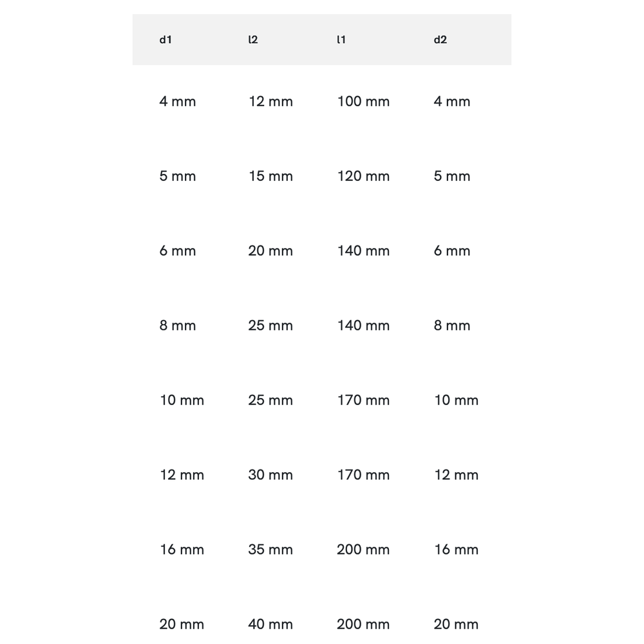Screen dimensions: 644x644
Task: Select the 16 mm d2 cell
Action: tap(456, 550)
